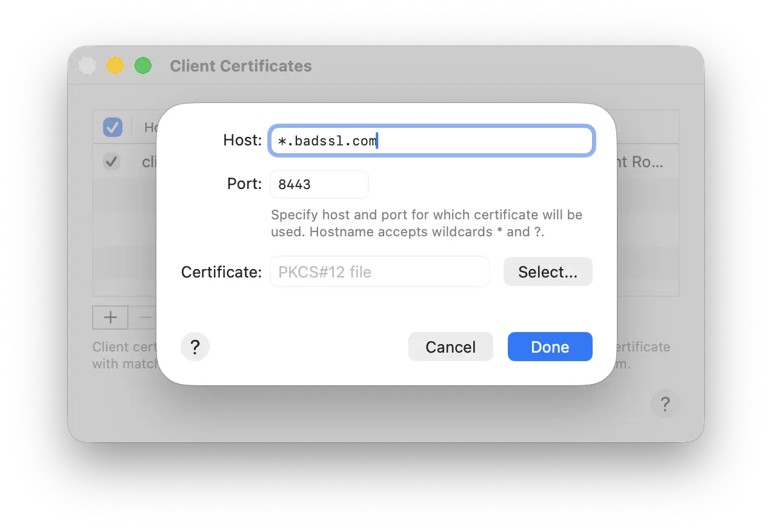The image size is (772, 532).
Task: Toggle the table header checkbox
Action: (113, 127)
